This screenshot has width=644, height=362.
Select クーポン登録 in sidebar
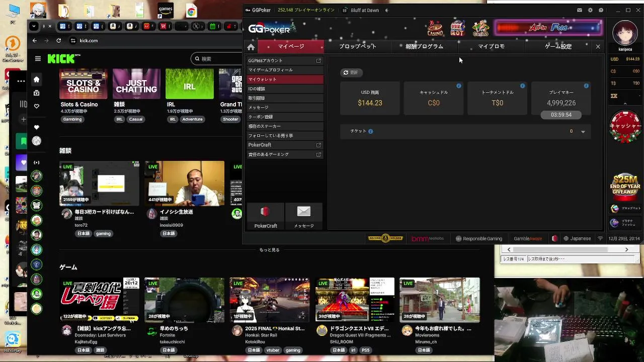(284, 117)
